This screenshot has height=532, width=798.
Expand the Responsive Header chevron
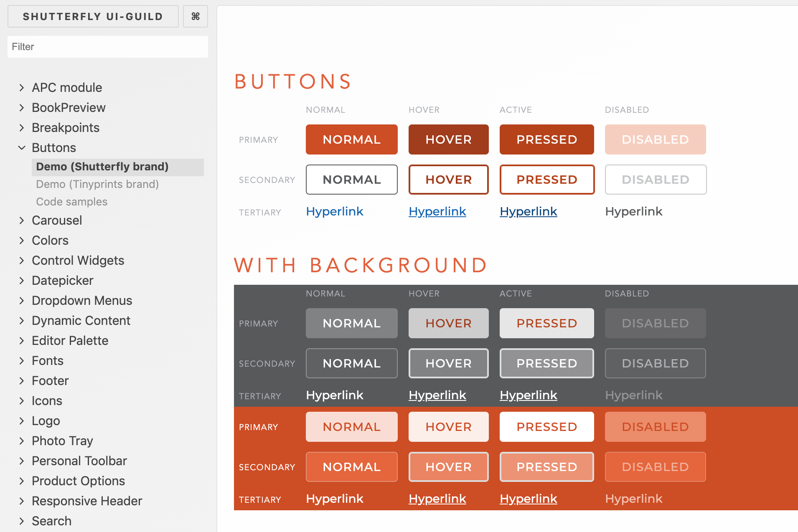(x=22, y=501)
